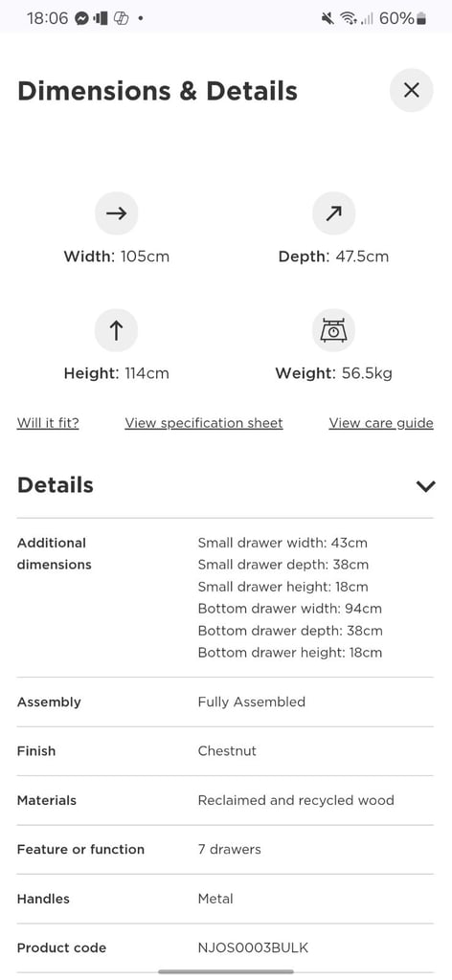
Task: Tap the Assembly row showing Fully Assembled
Action: 225,702
